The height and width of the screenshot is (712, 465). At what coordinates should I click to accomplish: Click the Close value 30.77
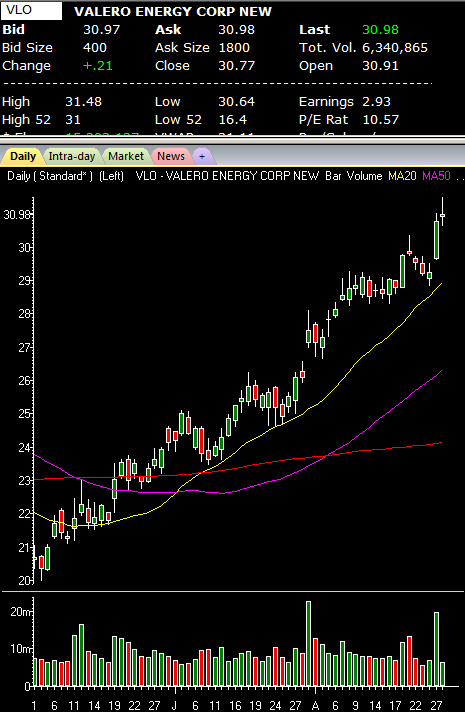tap(236, 66)
